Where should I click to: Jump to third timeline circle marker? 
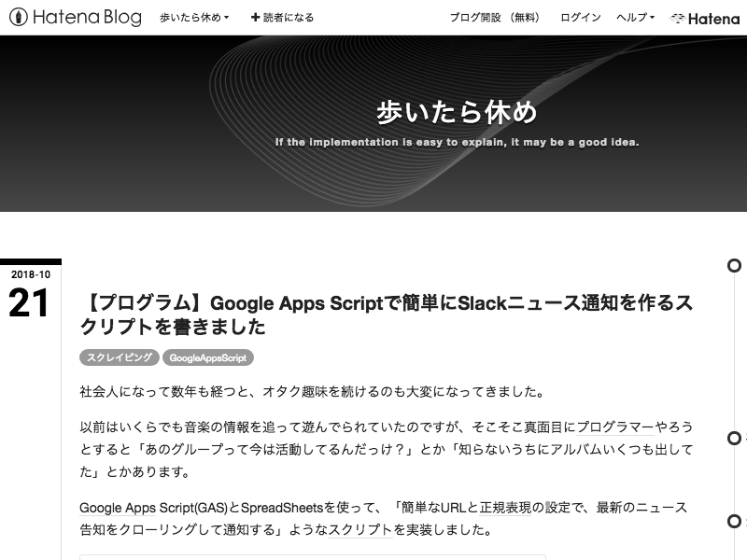tap(734, 521)
